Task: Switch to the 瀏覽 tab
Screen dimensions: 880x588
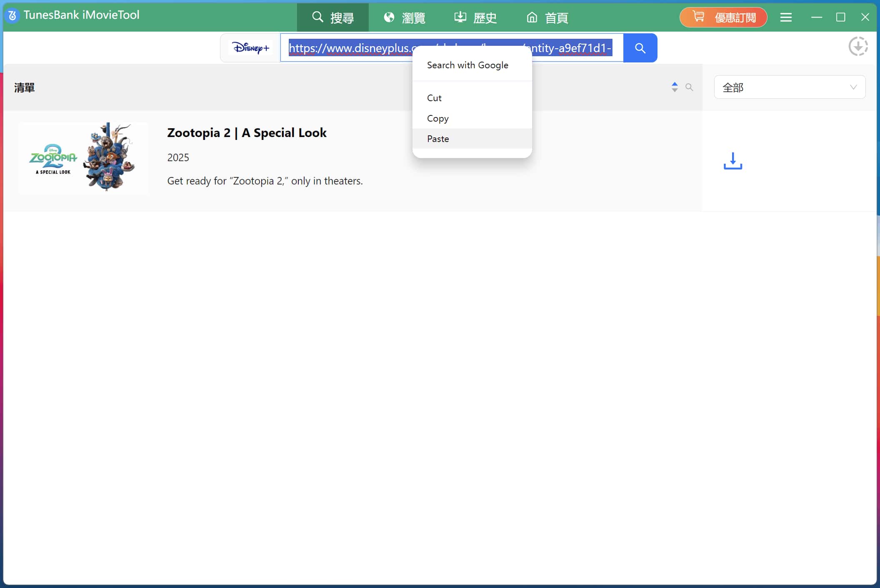Action: pos(404,17)
